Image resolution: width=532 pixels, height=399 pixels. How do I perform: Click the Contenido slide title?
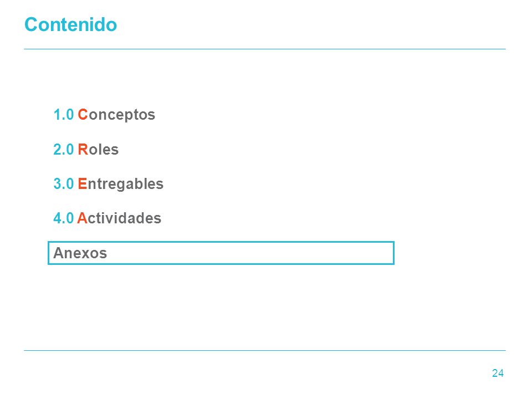[x=70, y=25]
